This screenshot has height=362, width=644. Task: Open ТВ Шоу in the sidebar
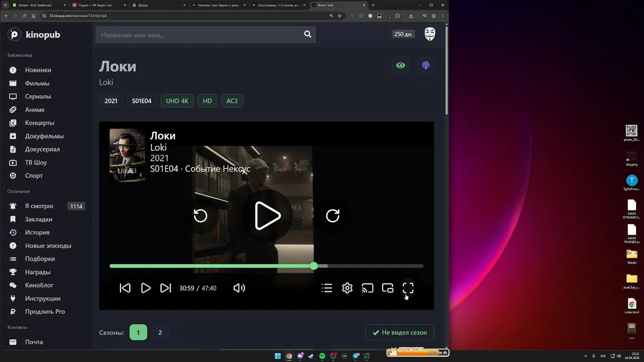(36, 162)
